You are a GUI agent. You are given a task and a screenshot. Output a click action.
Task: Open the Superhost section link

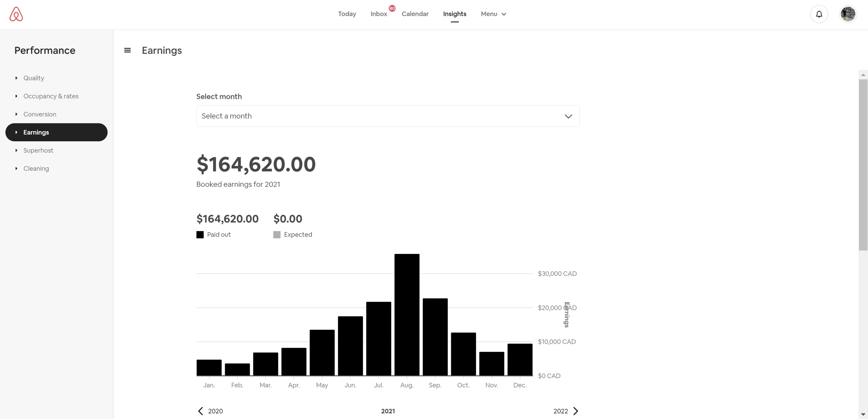pos(38,150)
